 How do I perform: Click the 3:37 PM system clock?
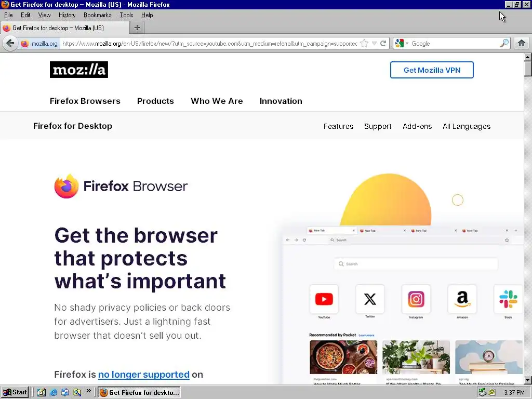point(514,393)
